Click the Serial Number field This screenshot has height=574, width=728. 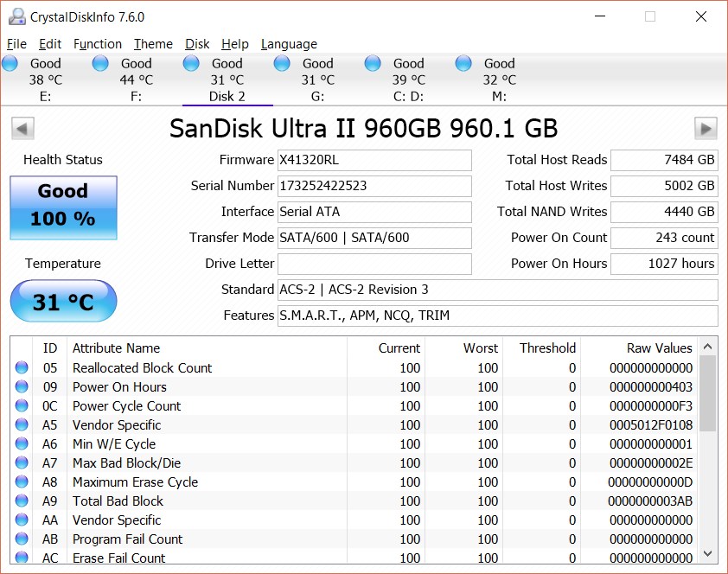click(x=374, y=186)
